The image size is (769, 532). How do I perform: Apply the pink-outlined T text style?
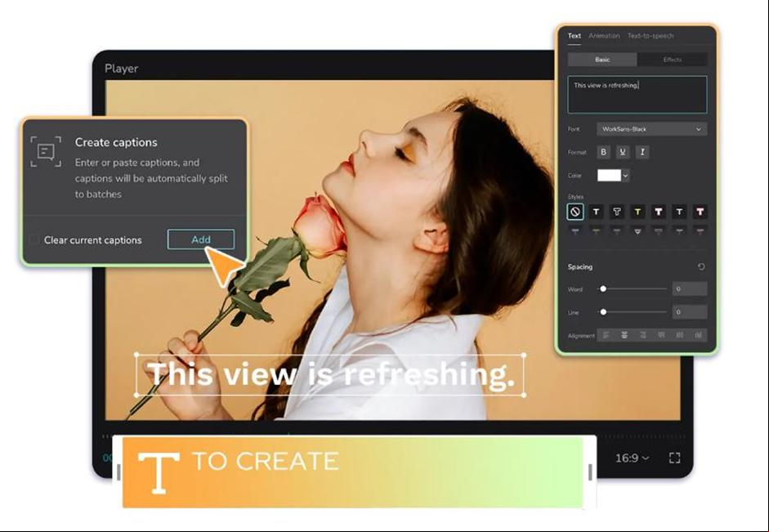pos(700,212)
